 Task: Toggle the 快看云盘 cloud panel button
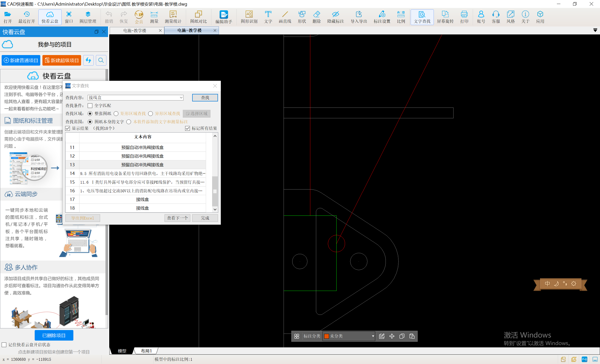coord(50,17)
